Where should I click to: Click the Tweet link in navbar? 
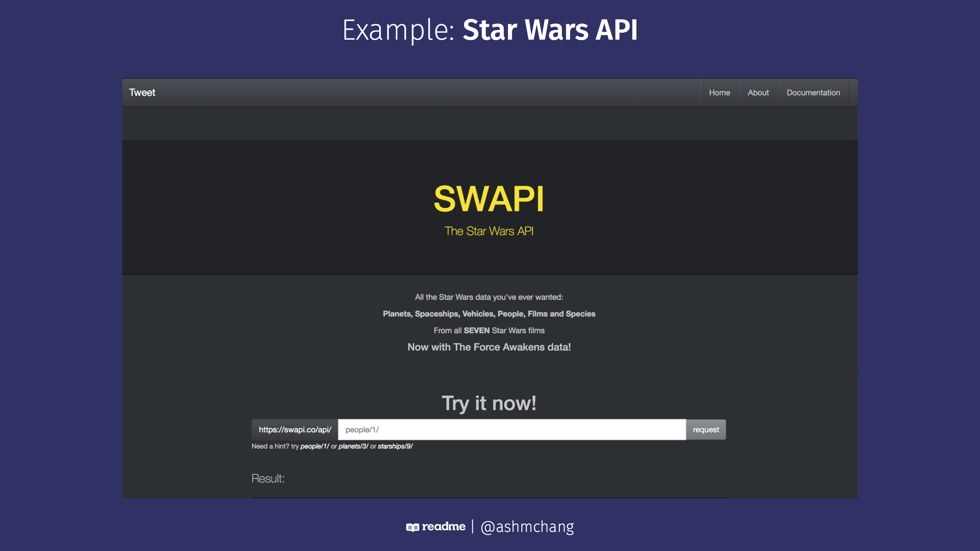142,93
